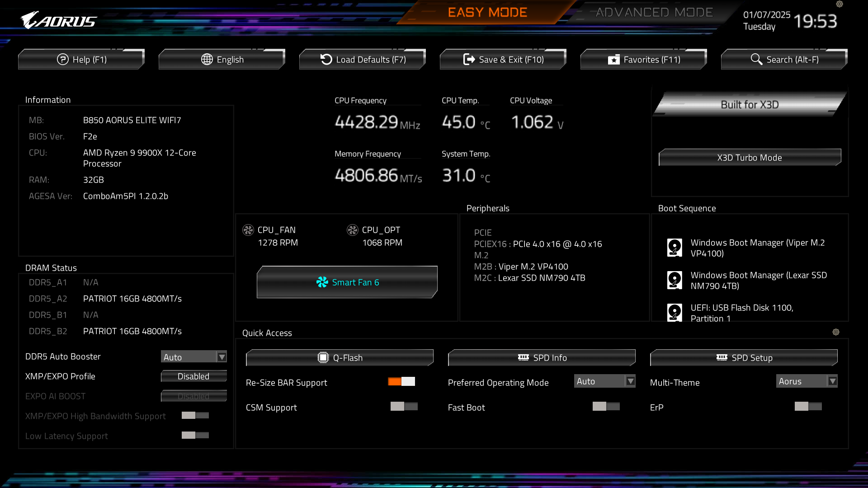Click CPU_FAN 1278 RPM reading
This screenshot has height=488, width=868.
tap(278, 243)
